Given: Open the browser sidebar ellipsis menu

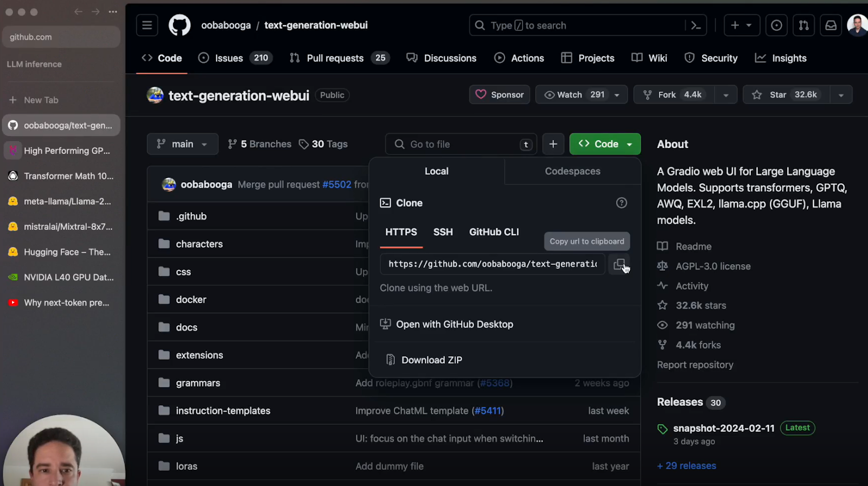Looking at the screenshot, I should coord(113,12).
